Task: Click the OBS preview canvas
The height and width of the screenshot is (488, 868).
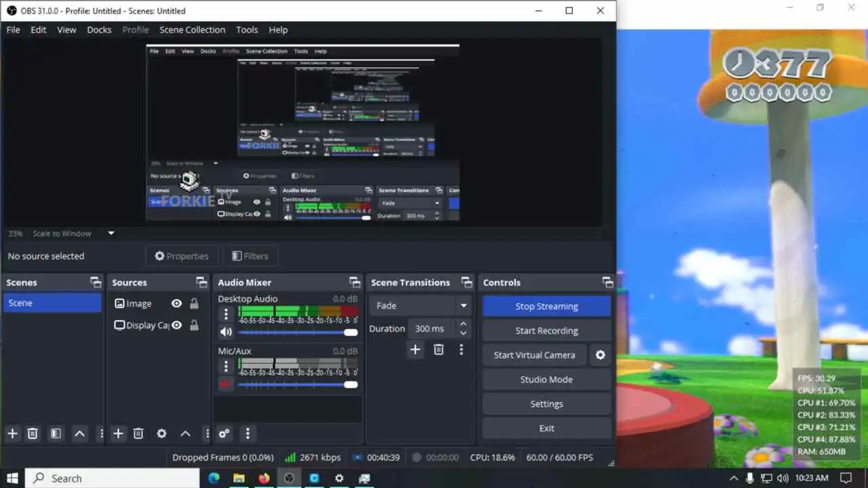Action: (302, 132)
